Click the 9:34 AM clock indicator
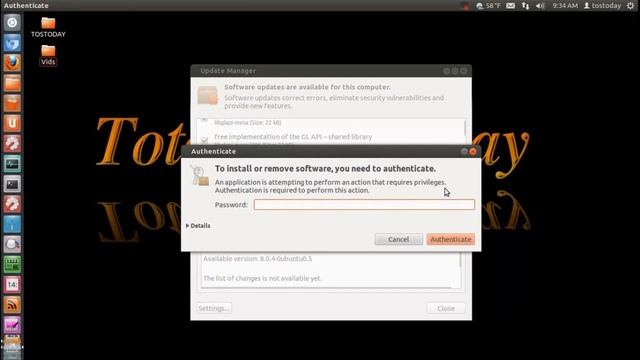Screen dimensions: 640x360 [x=565, y=6]
